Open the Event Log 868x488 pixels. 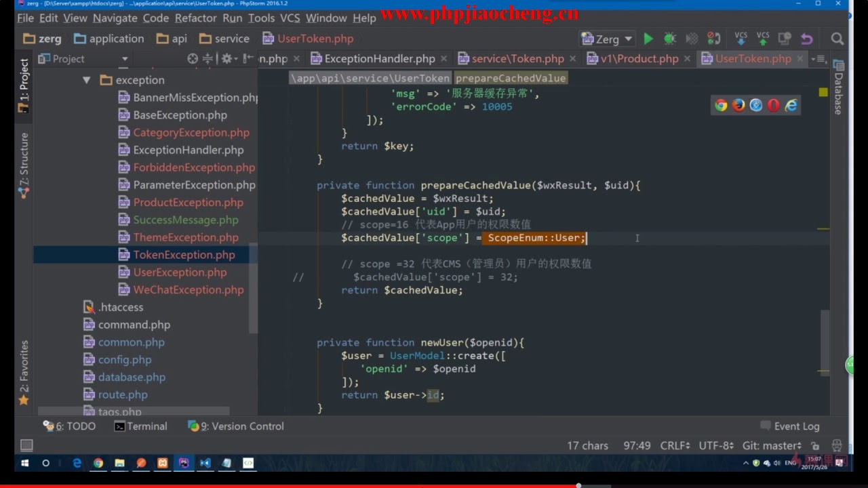(790, 426)
